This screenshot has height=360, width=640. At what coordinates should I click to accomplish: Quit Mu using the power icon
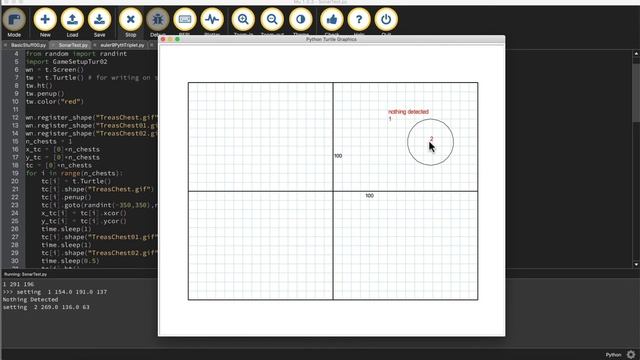386,20
